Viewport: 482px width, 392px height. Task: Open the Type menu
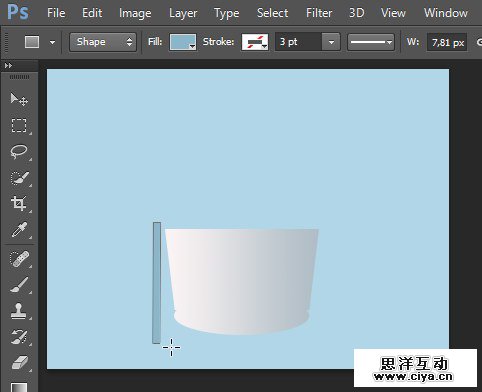(x=227, y=14)
